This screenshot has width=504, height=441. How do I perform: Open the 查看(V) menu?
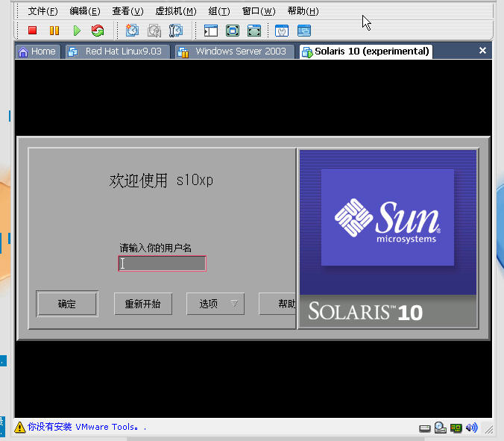[127, 11]
